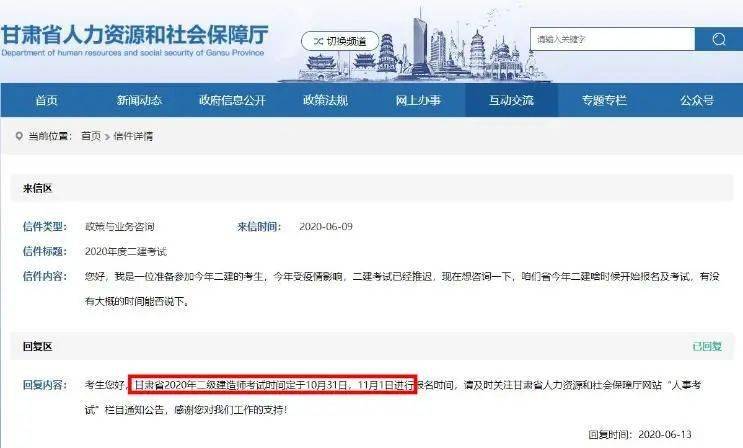This screenshot has width=743, height=448.
Task: Open the 首页 navigation tab
Action: (x=46, y=100)
